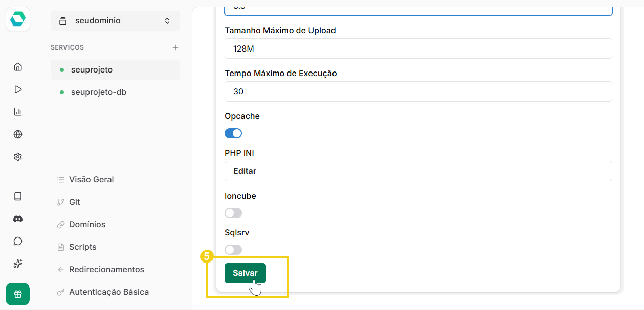Click the green gift icon

(18, 294)
